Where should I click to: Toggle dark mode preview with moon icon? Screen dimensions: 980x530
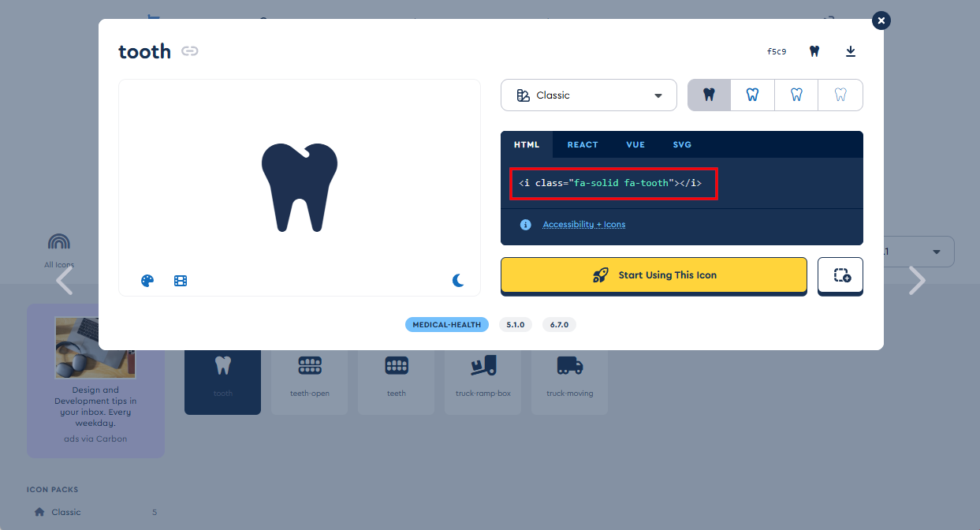coord(458,281)
